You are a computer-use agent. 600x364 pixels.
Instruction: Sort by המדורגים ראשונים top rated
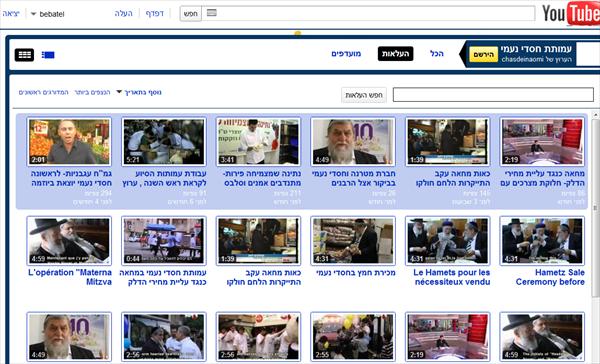pyautogui.click(x=43, y=92)
